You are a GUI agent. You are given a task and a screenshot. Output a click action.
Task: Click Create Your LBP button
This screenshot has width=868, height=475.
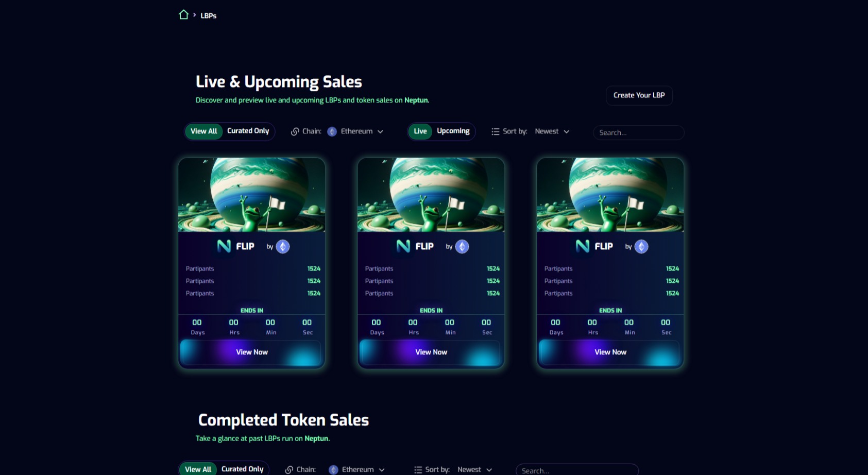[x=639, y=95]
